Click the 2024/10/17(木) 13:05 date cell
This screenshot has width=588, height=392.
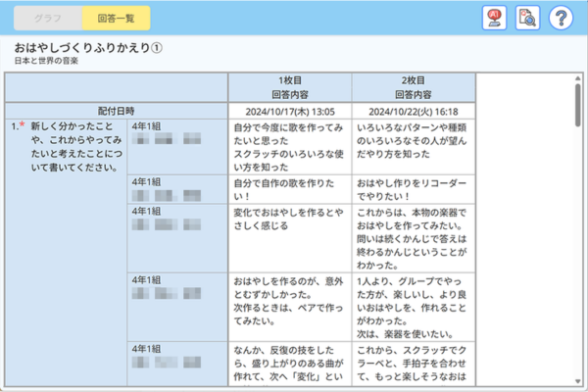(290, 110)
